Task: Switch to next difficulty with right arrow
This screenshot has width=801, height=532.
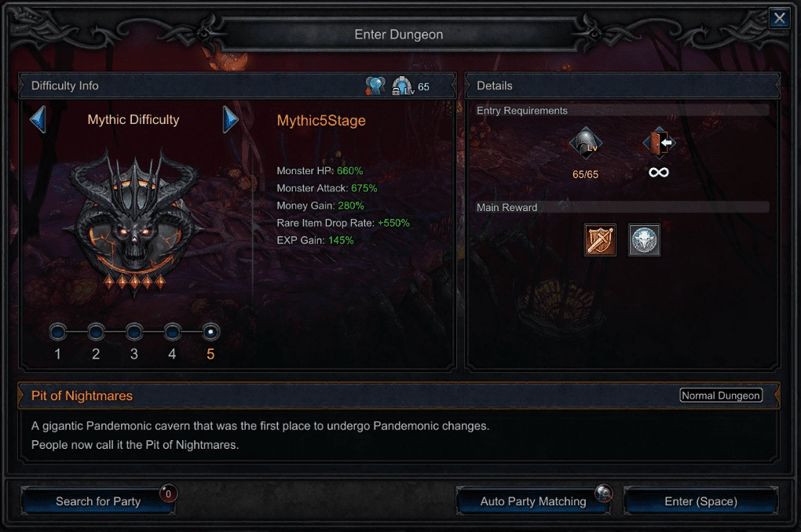Action: click(x=230, y=119)
